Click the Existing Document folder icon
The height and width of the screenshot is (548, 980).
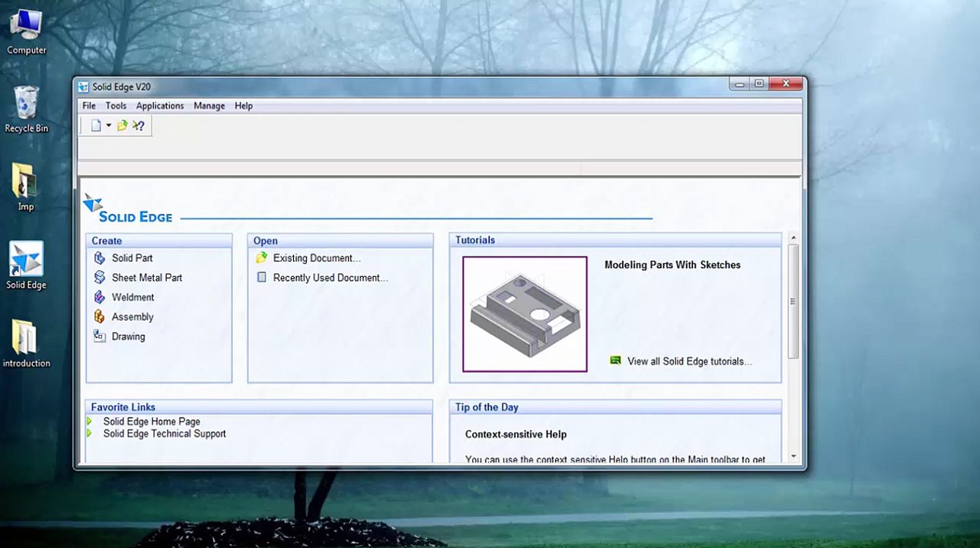coord(261,258)
